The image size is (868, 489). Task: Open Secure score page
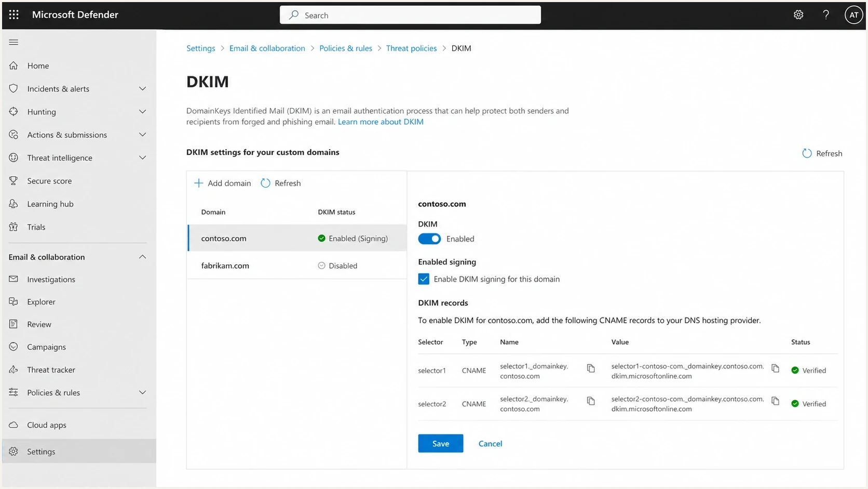79,181
